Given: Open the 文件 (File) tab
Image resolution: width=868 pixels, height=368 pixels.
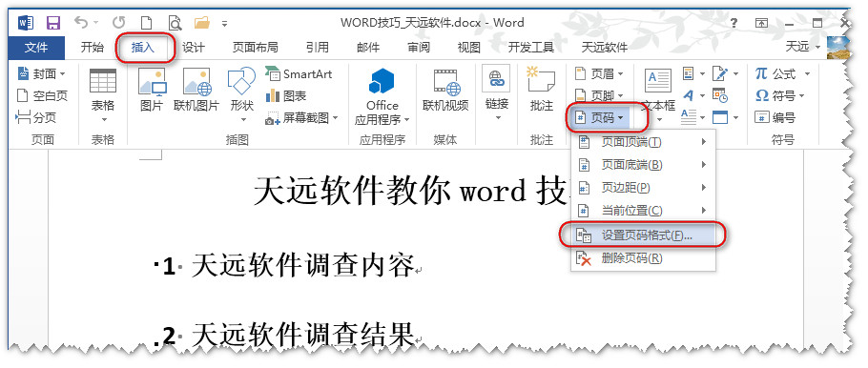Looking at the screenshot, I should tap(36, 48).
